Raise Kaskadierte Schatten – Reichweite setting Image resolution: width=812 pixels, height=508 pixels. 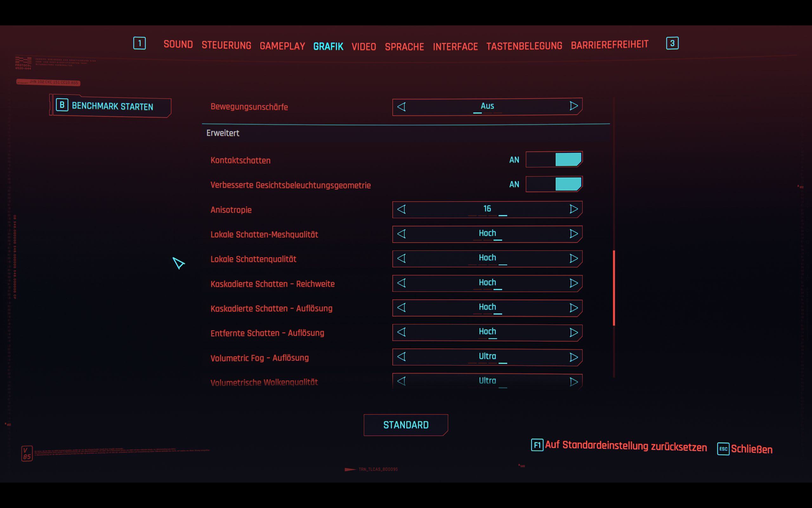[573, 283]
